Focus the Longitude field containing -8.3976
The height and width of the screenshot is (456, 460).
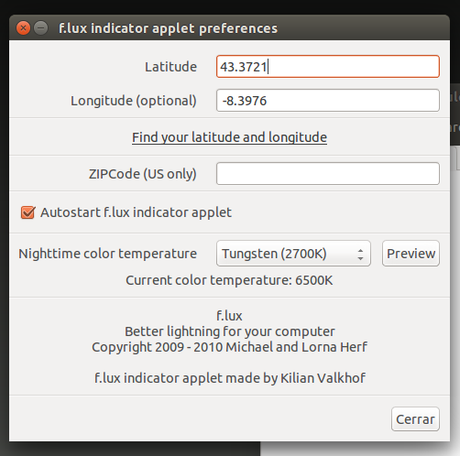tap(328, 100)
